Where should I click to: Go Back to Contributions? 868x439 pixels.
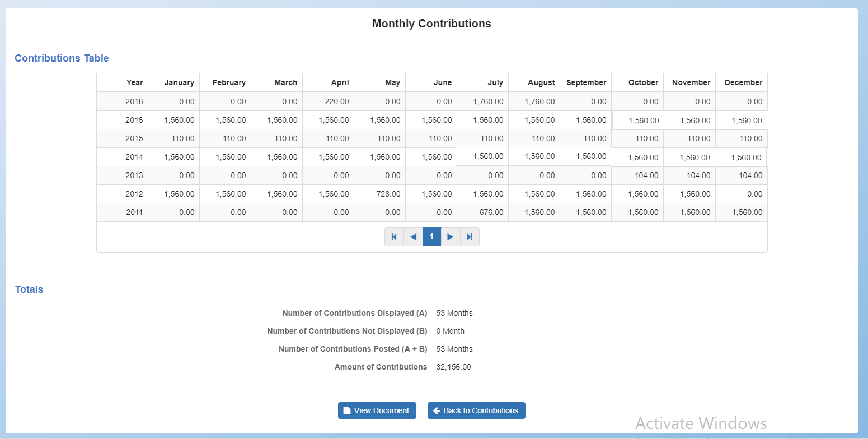(476, 410)
